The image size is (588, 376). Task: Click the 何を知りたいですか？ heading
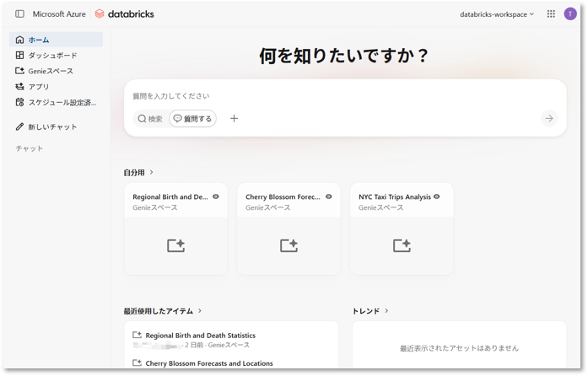coord(344,56)
